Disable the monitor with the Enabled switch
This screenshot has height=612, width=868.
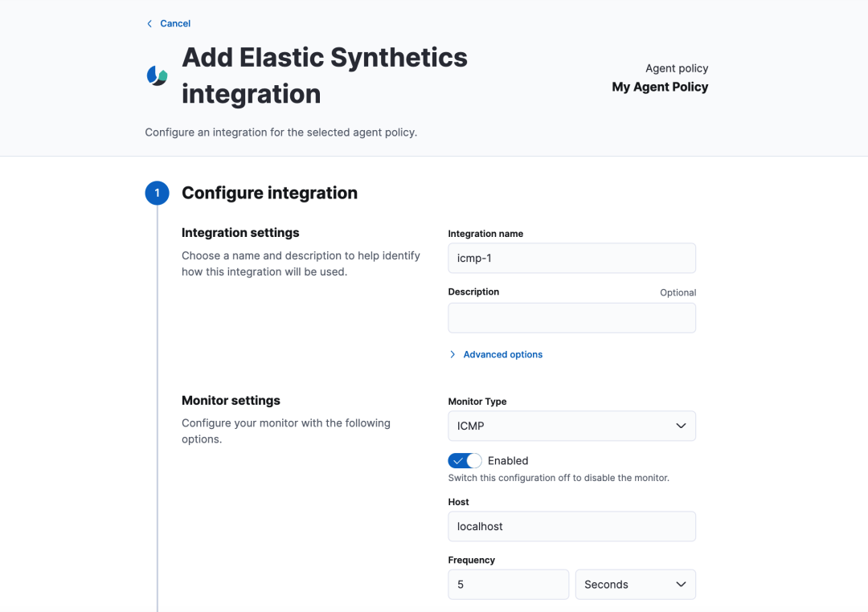click(465, 461)
